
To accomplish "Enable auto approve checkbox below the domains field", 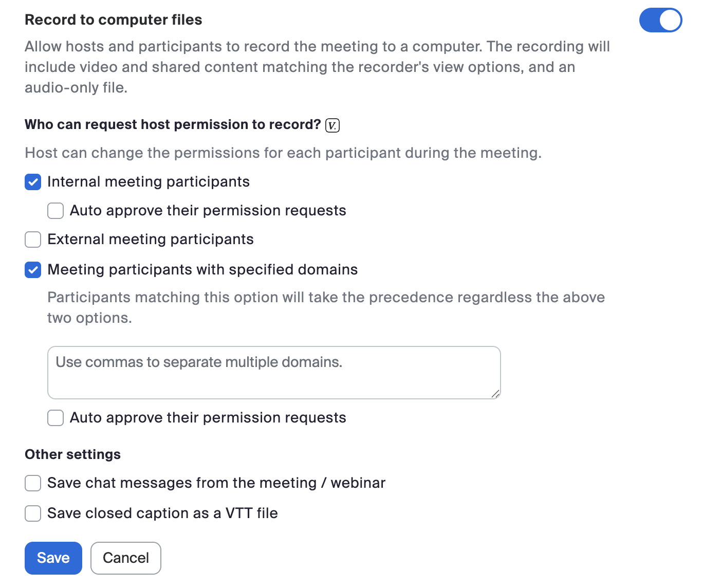I will coord(56,418).
